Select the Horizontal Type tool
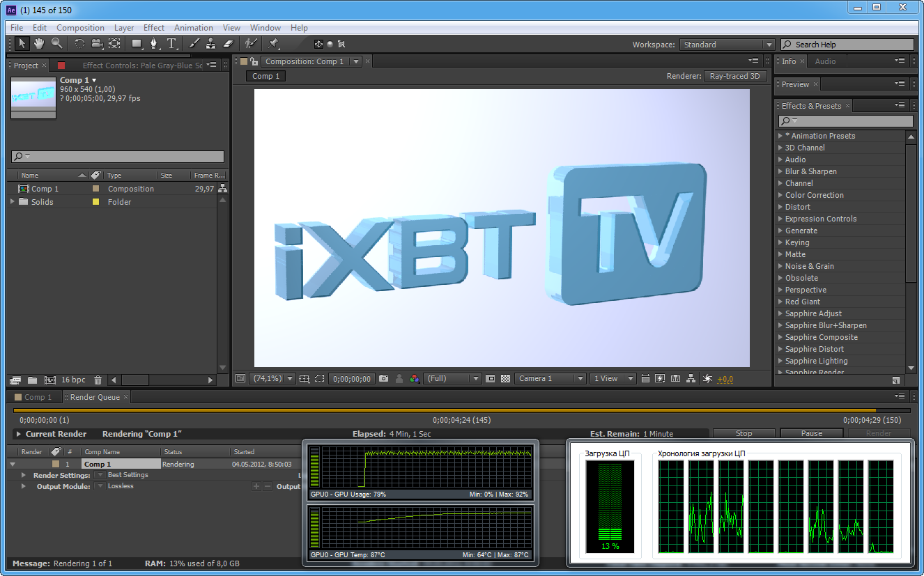The width and height of the screenshot is (924, 576). [171, 44]
